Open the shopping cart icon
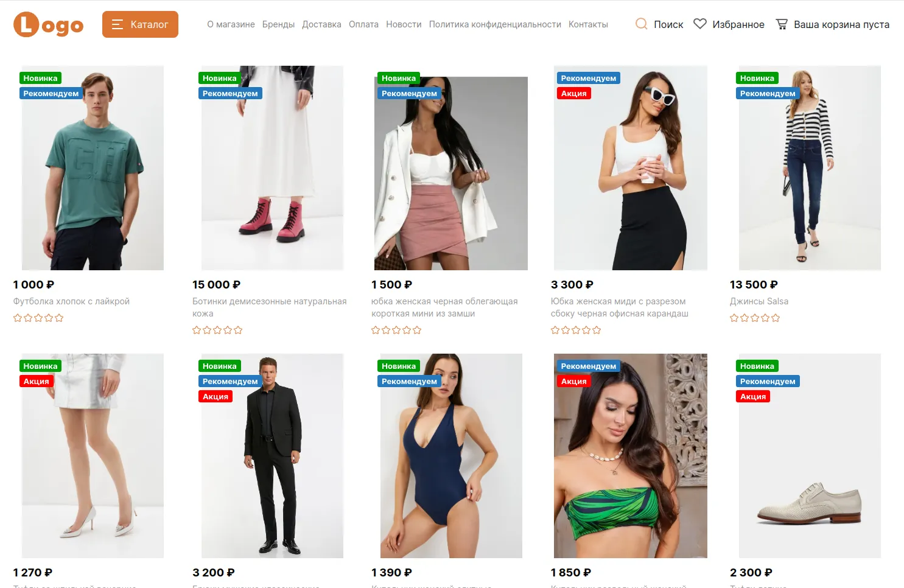Screen dimensions: 904x588 (782, 24)
